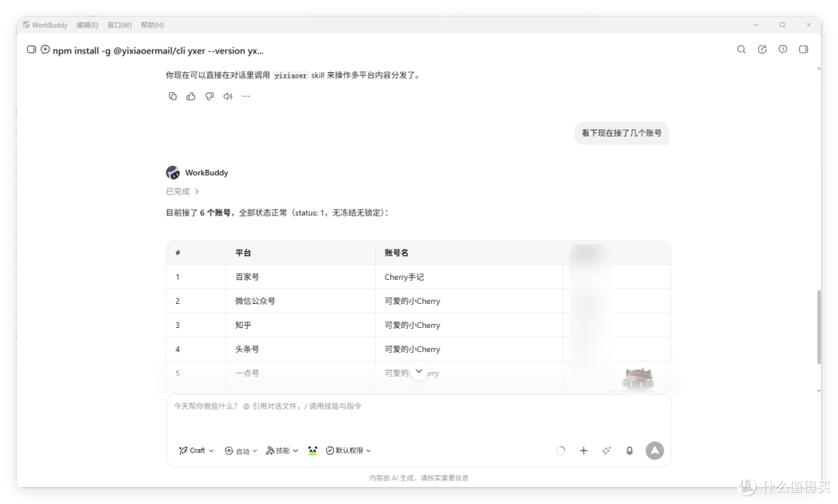This screenshot has width=838, height=504.
Task: Toggle the left sidebar panel icon
Action: (x=32, y=50)
